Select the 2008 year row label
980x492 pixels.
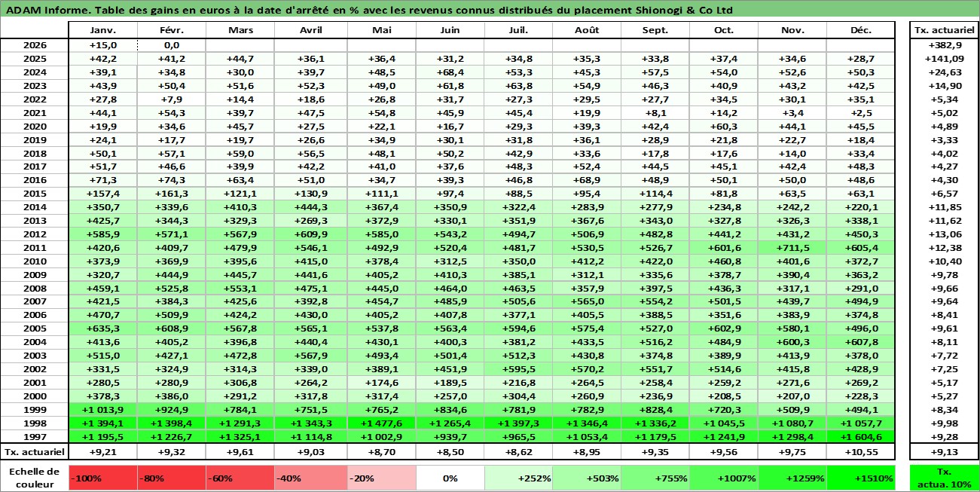click(35, 289)
